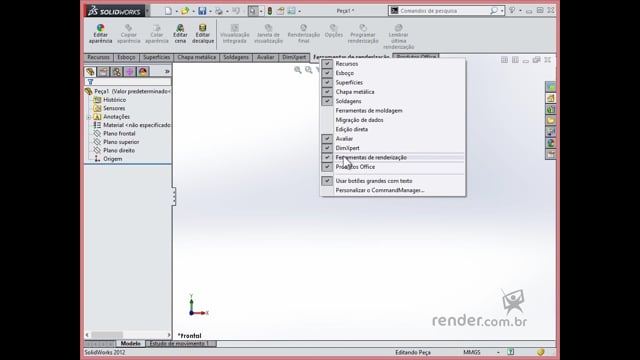Switch to the Chapa metálica CommandManager tab
The height and width of the screenshot is (360, 640).
tap(196, 58)
